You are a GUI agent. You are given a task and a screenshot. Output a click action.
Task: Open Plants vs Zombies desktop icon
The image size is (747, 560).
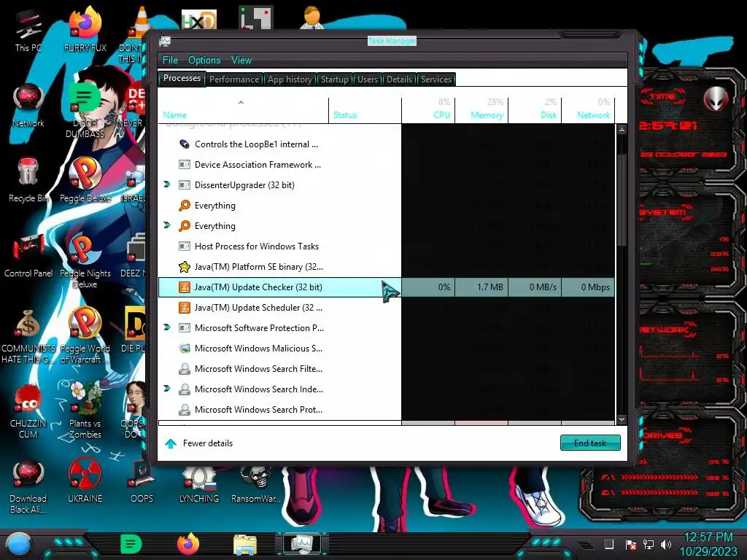coord(85,410)
